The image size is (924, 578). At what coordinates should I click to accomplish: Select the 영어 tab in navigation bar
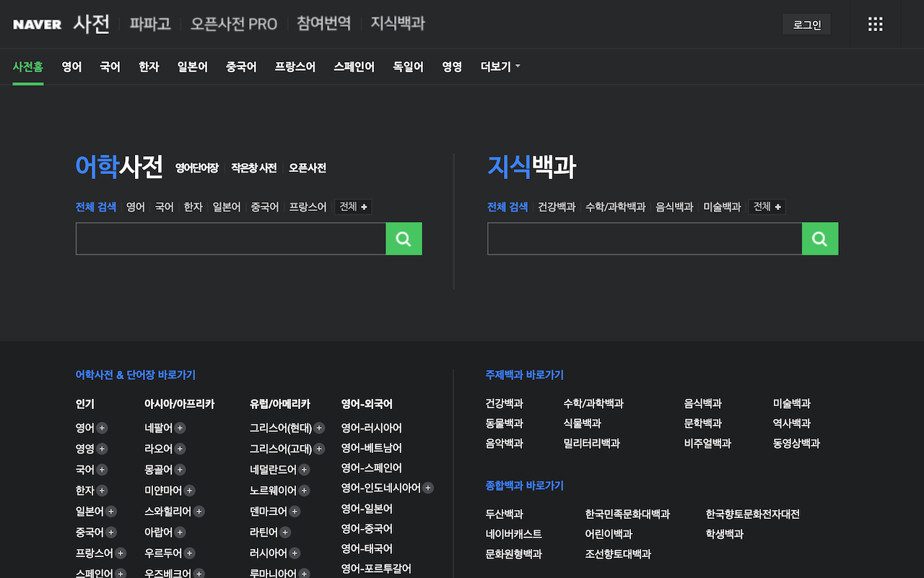(71, 66)
